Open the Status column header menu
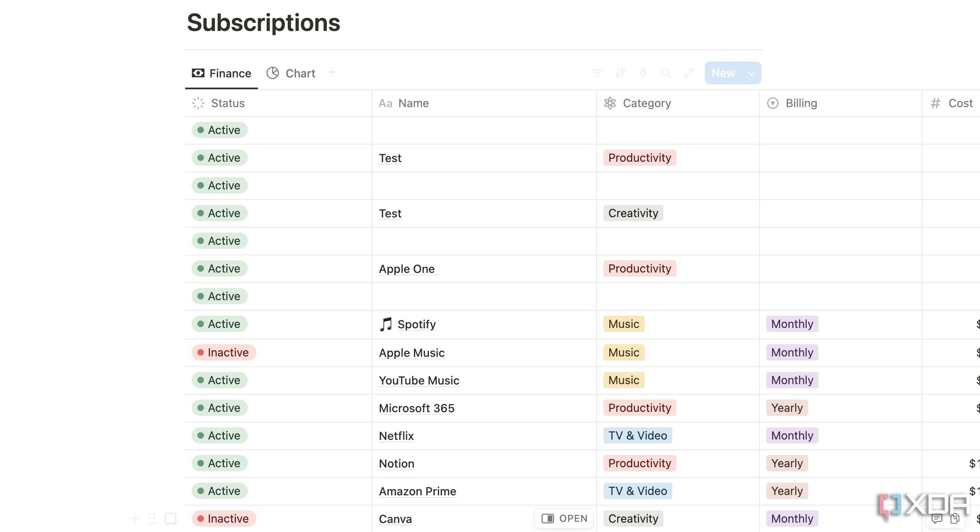 pyautogui.click(x=278, y=103)
